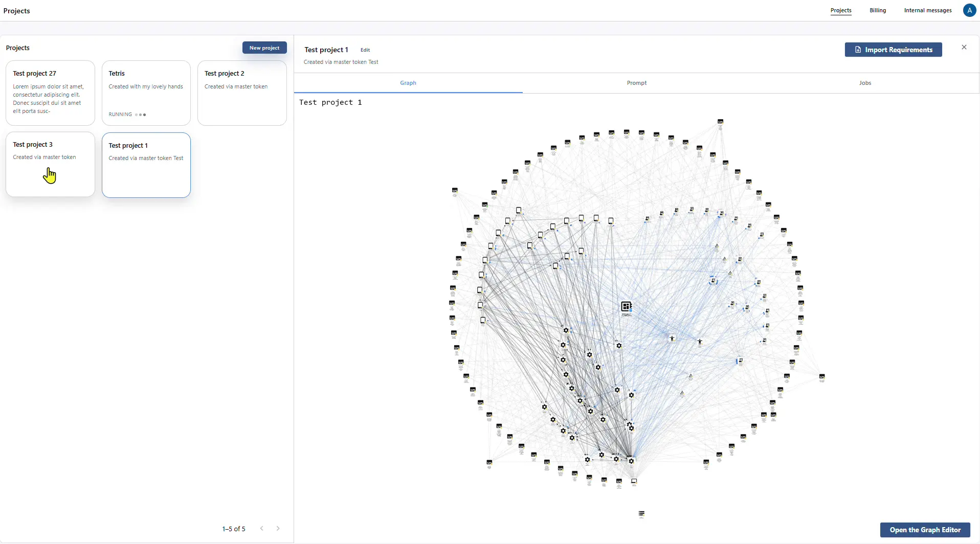Go to next page of projects
The height and width of the screenshot is (544, 980).
278,529
